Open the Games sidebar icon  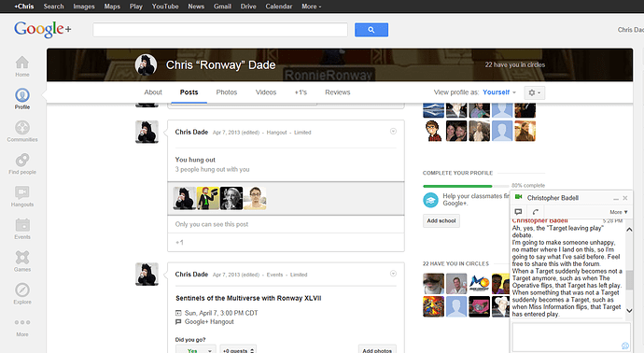[22, 261]
